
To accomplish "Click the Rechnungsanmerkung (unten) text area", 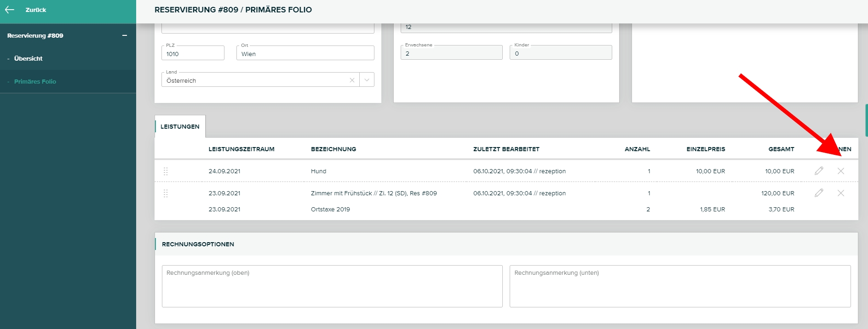I will (x=680, y=286).
